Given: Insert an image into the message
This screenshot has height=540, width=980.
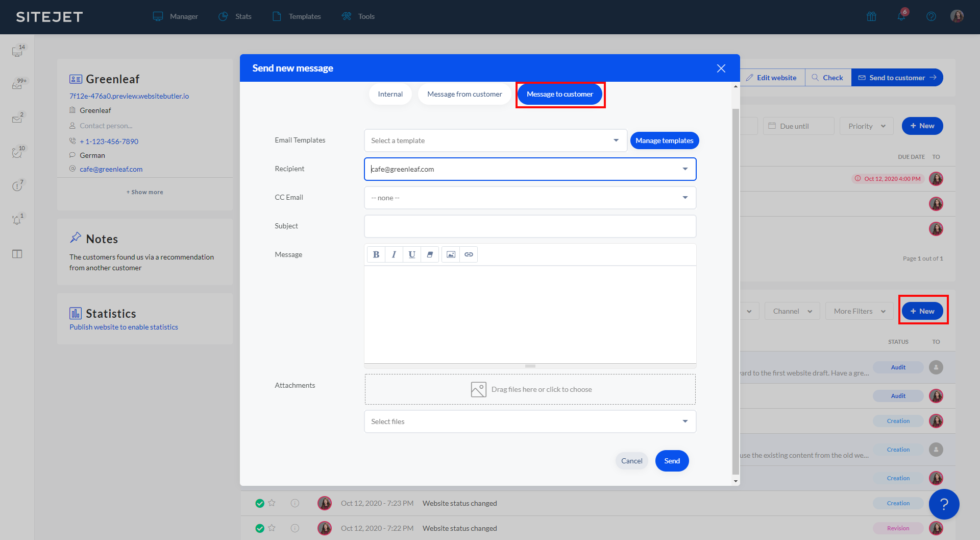Looking at the screenshot, I should 451,254.
